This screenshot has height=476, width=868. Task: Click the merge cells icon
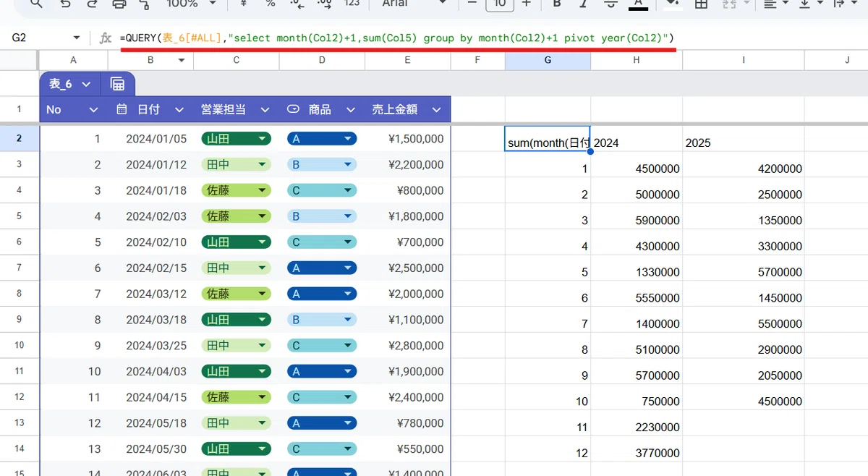pos(728,4)
